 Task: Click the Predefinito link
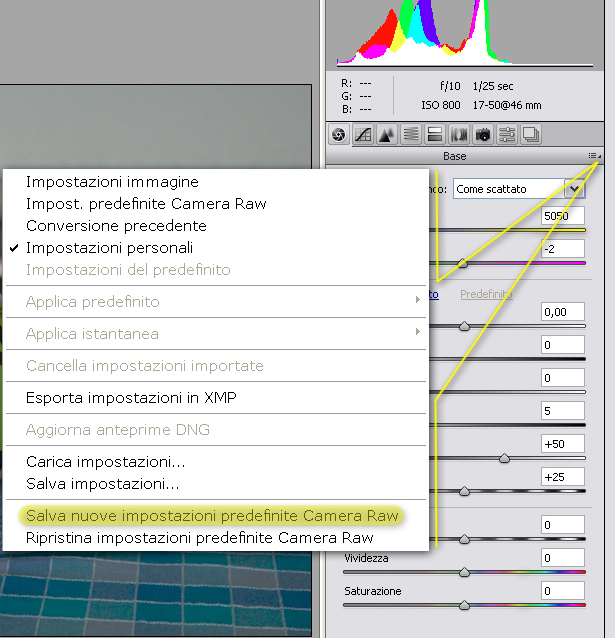(x=486, y=294)
